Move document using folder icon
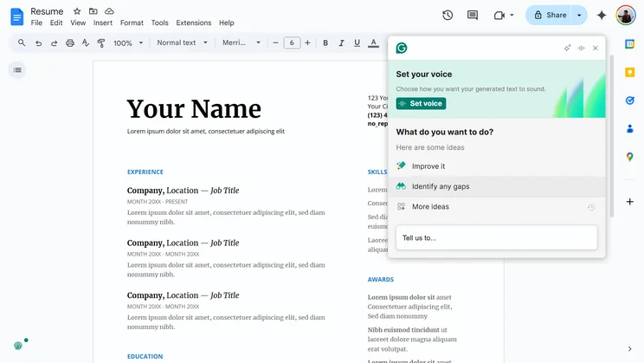Viewport: 644px width, 363px height. [93, 11]
